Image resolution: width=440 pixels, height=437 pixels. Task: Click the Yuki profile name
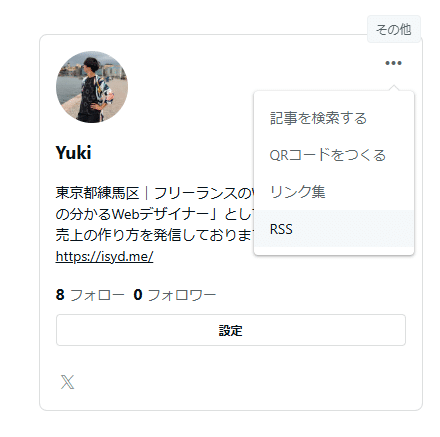click(x=73, y=153)
